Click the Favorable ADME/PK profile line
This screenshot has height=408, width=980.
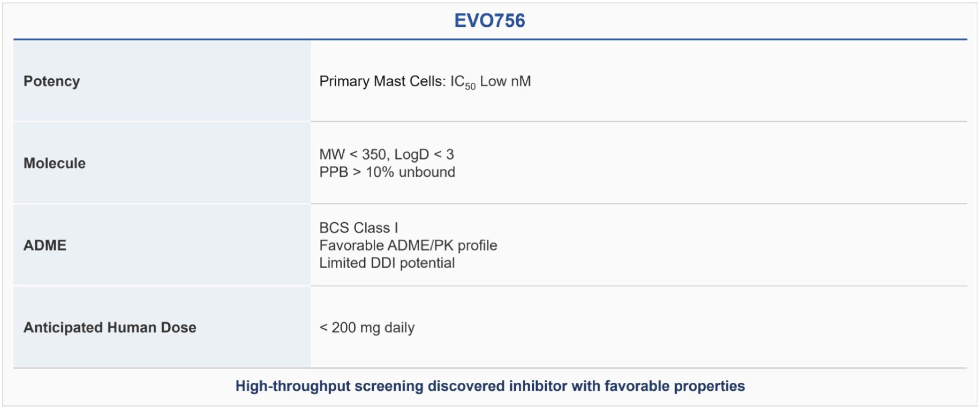pos(408,245)
